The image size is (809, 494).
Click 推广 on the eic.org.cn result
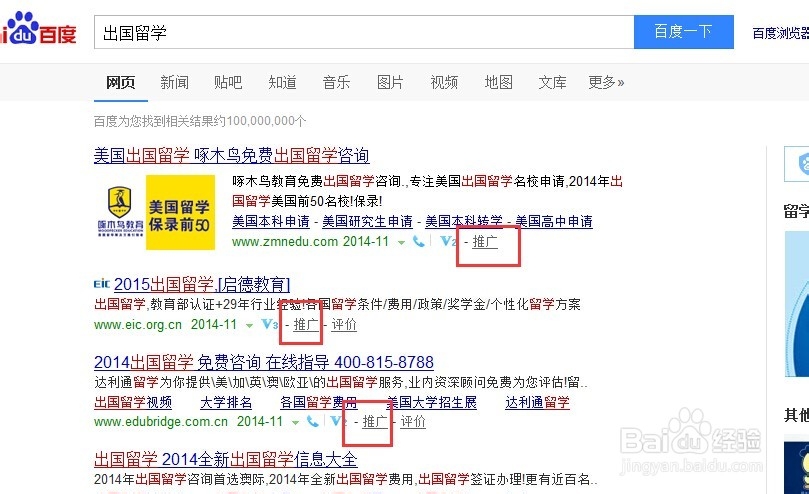pos(306,325)
